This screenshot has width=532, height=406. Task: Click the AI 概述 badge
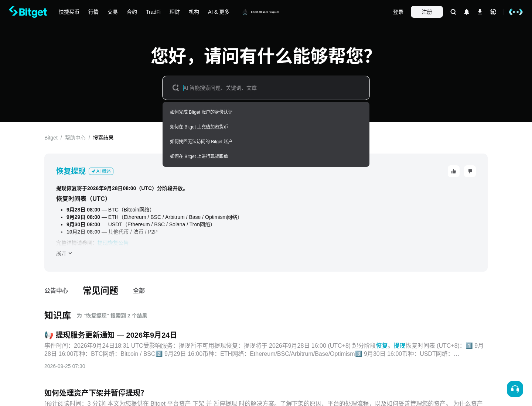click(x=101, y=171)
